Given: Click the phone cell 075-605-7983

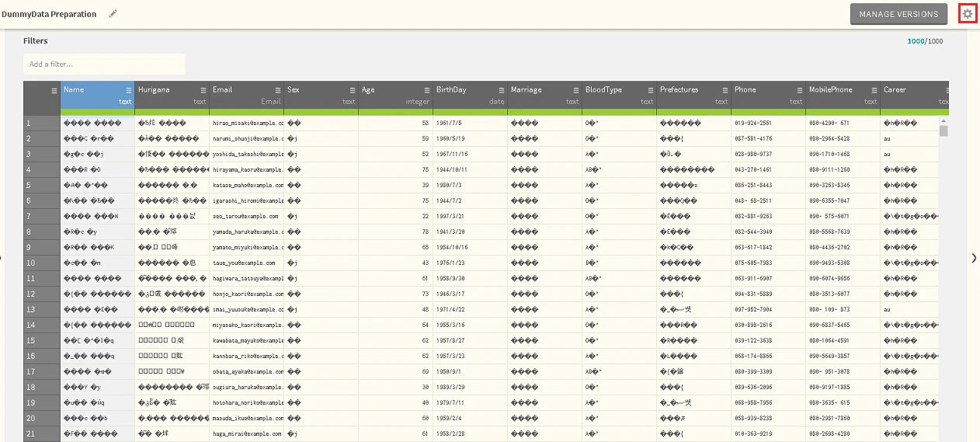Looking at the screenshot, I should click(x=769, y=263).
